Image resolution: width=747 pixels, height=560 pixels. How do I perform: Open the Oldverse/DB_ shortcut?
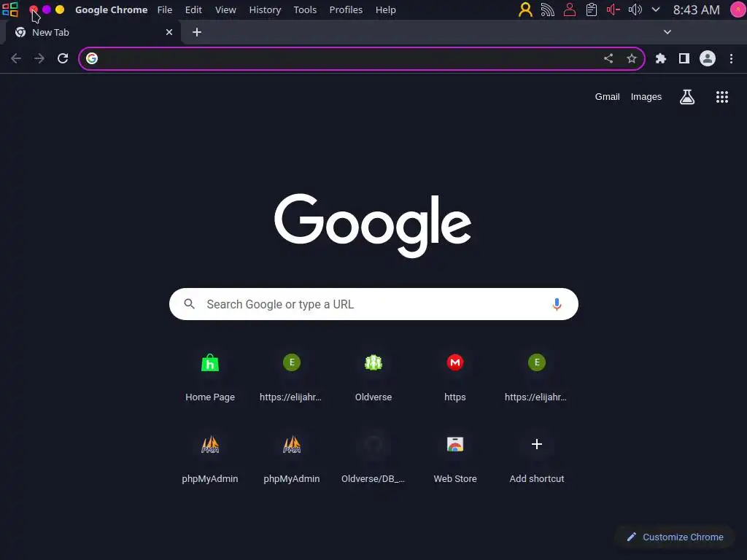coord(373,459)
